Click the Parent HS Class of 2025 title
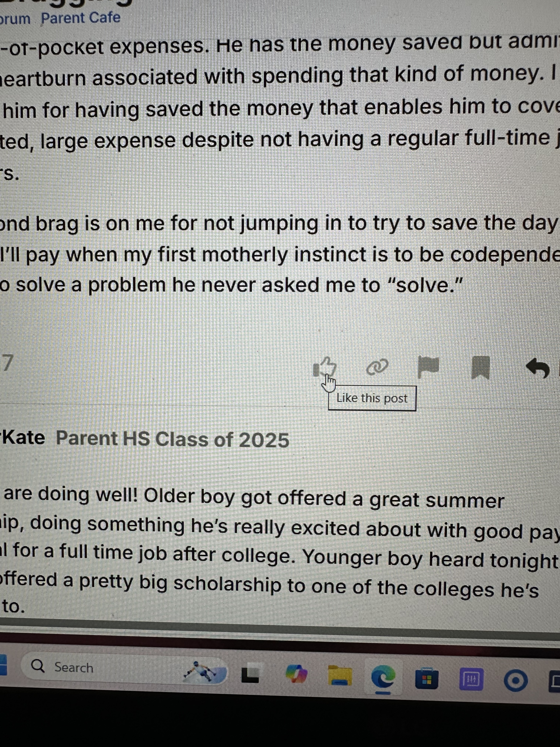Image resolution: width=560 pixels, height=747 pixels. (172, 440)
